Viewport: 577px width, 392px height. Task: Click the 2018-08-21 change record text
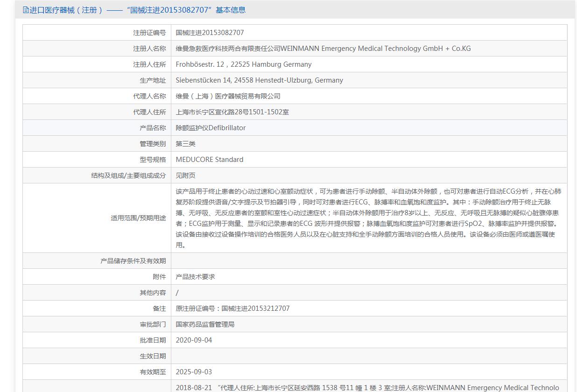(367, 387)
